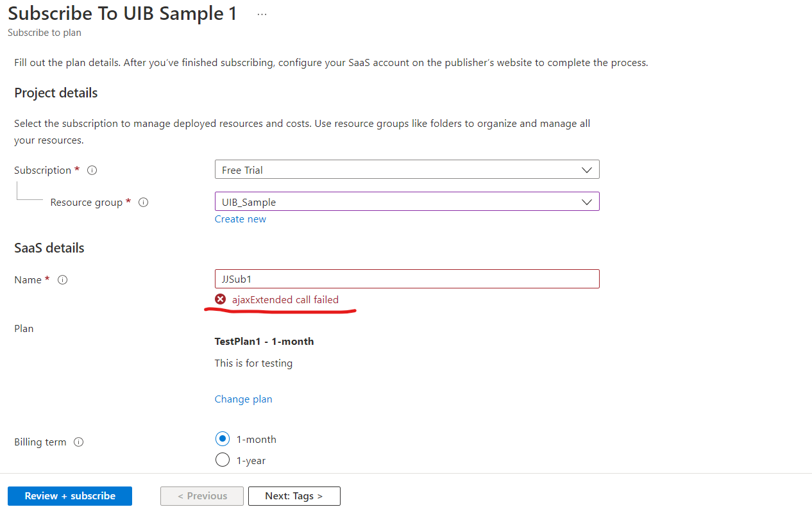Click the chevron on the Resource group field

(x=586, y=201)
